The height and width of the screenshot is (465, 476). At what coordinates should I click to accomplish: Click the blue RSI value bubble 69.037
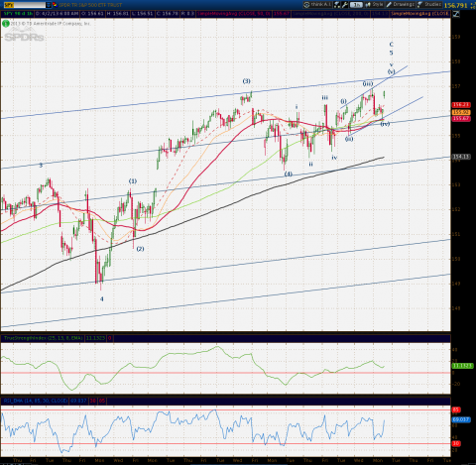(461, 419)
